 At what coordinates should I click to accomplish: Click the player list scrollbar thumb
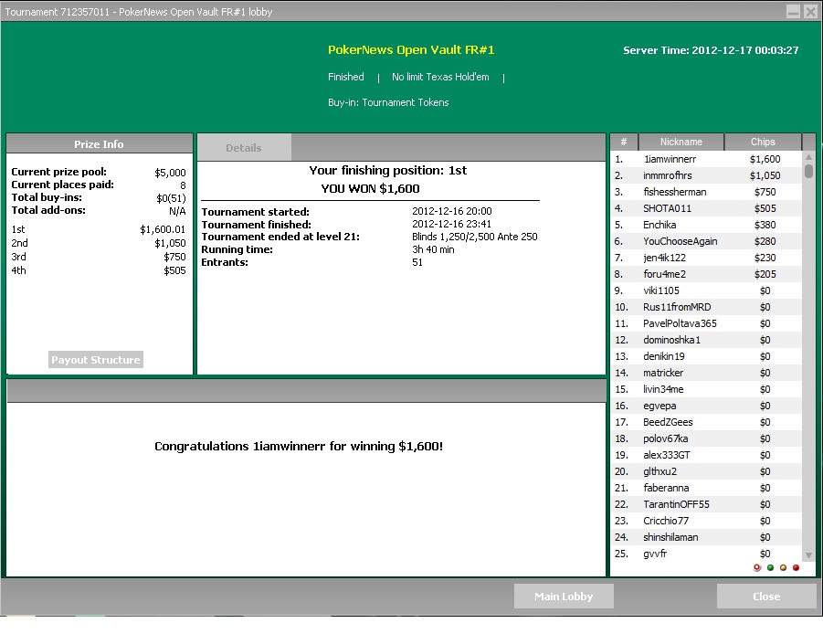pos(808,171)
